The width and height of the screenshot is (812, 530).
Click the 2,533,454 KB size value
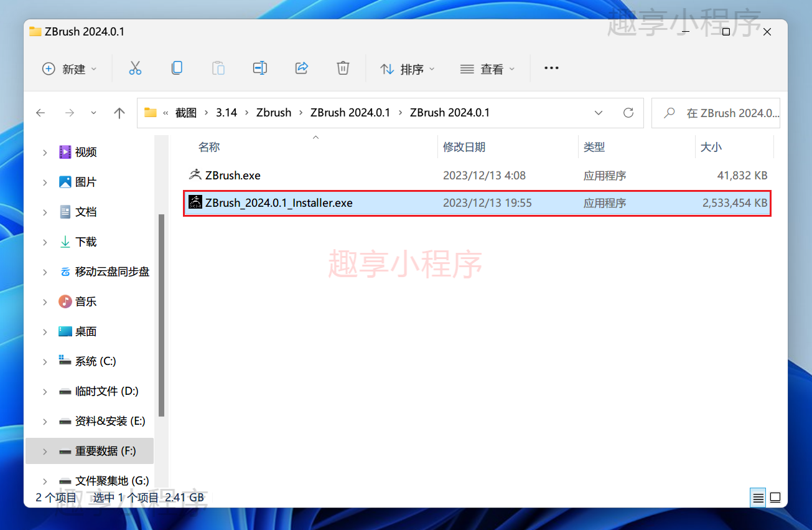coord(735,203)
